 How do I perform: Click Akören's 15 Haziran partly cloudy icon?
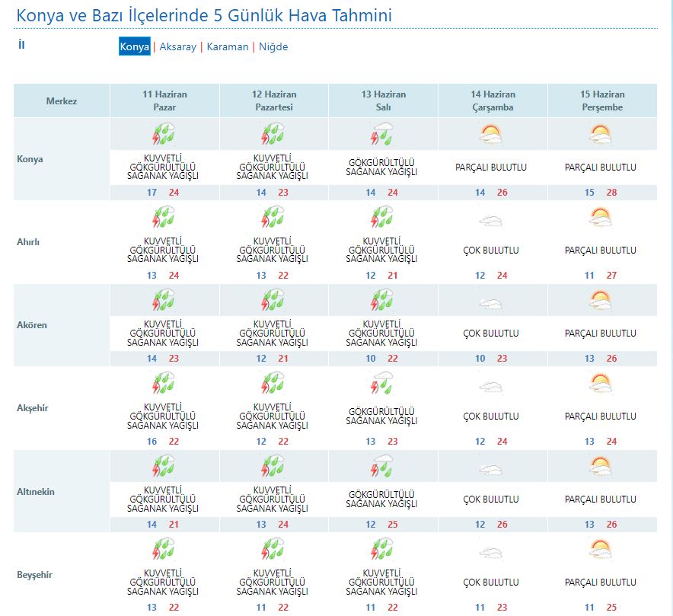pyautogui.click(x=601, y=301)
